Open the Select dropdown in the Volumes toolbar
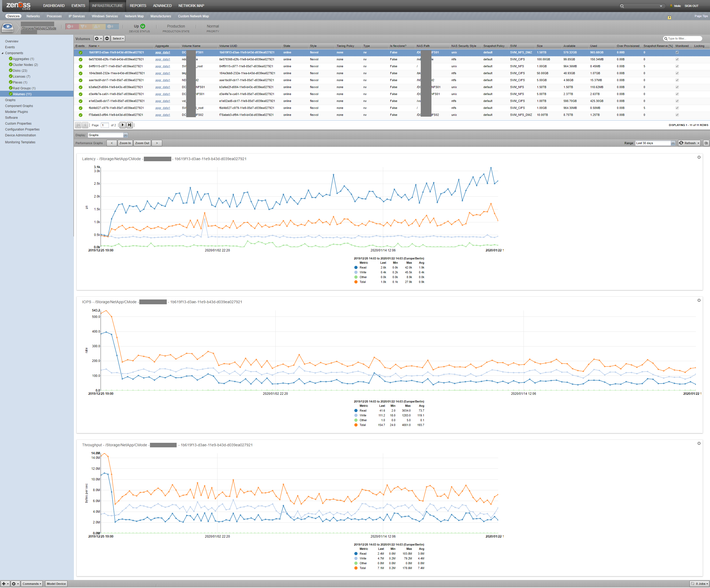Image resolution: width=710 pixels, height=588 pixels. point(118,38)
